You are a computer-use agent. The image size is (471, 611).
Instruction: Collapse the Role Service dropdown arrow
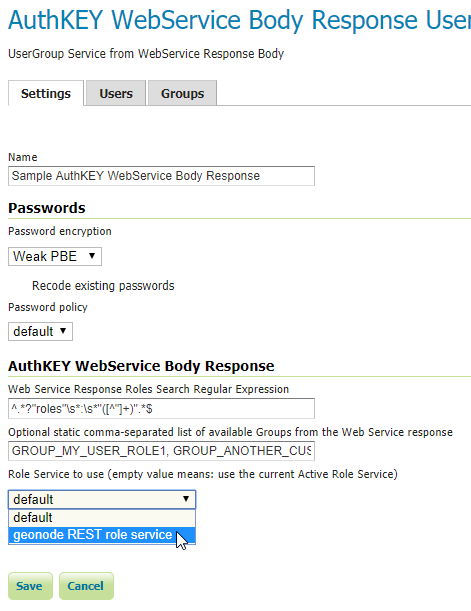click(186, 499)
